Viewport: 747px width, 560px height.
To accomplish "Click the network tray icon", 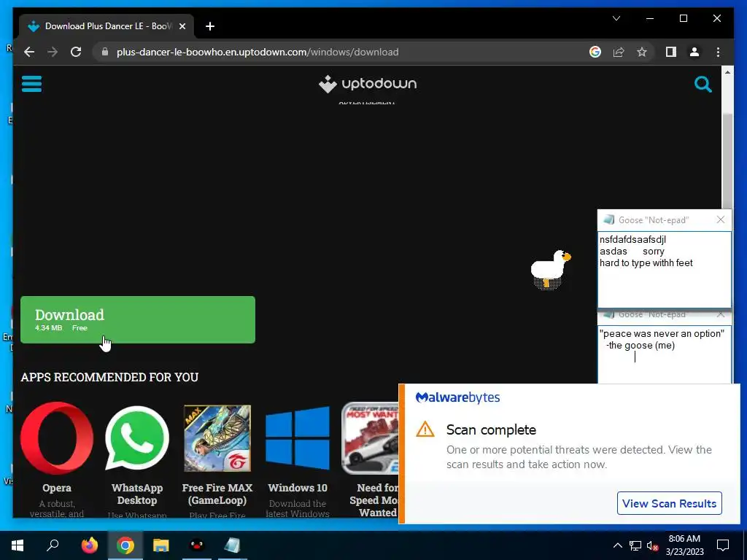I will 635,545.
